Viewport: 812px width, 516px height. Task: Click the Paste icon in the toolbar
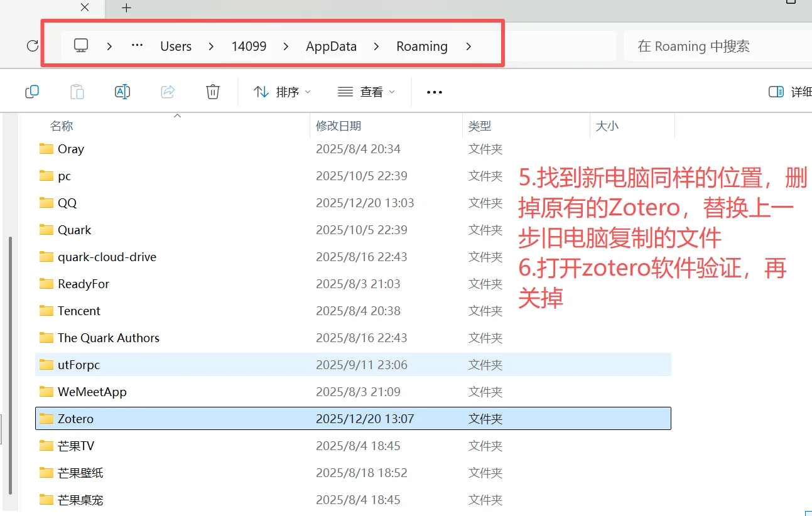click(x=77, y=91)
